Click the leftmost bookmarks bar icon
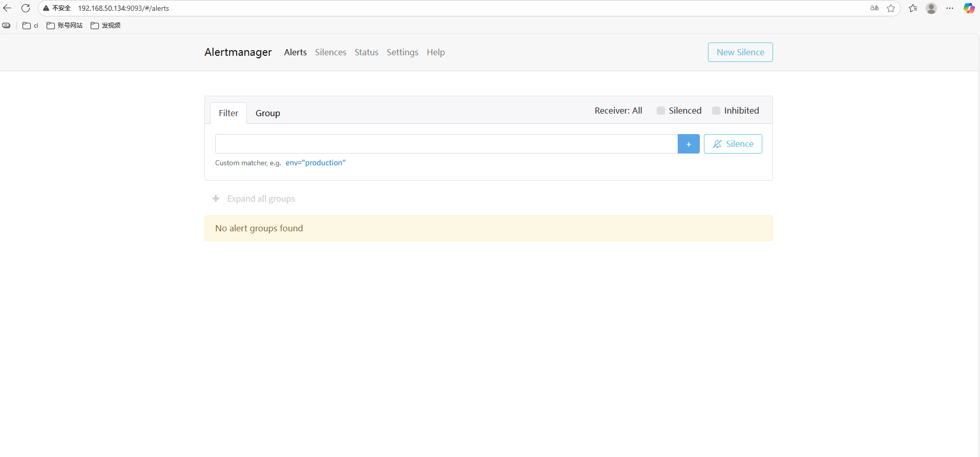980x457 pixels. pyautogui.click(x=6, y=26)
